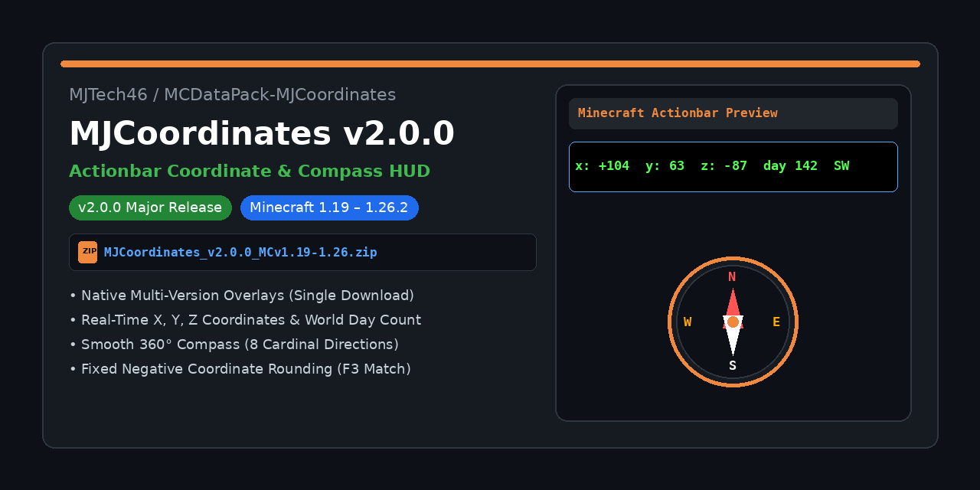
Task: Open the MJCoordinates_v2.0.0_MCv1.19-1.26.zip file link
Action: point(240,252)
